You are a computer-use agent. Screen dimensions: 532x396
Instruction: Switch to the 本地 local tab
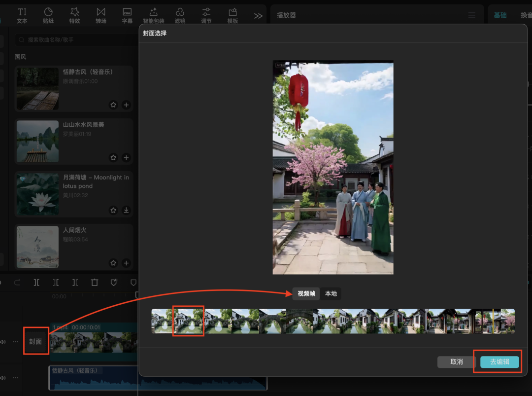(331, 294)
